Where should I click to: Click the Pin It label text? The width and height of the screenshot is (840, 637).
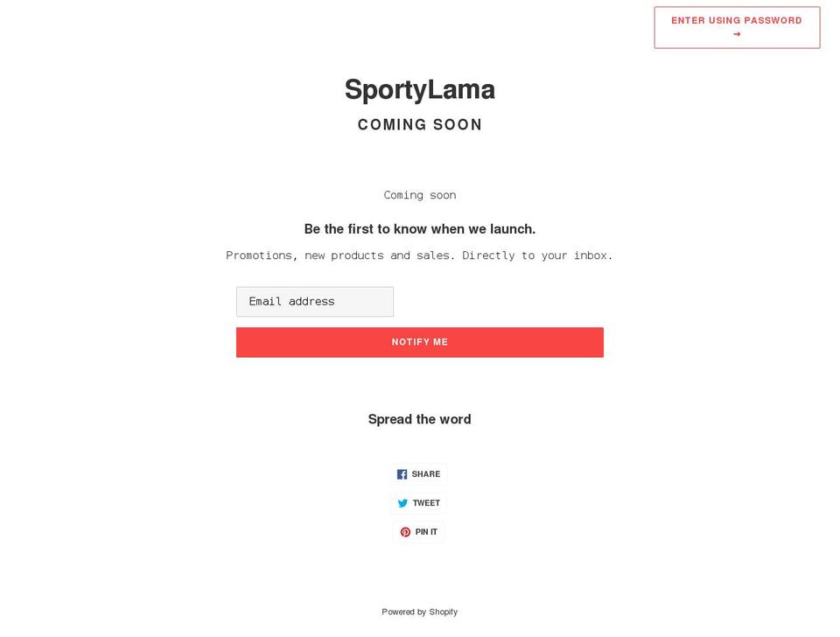[x=426, y=532]
